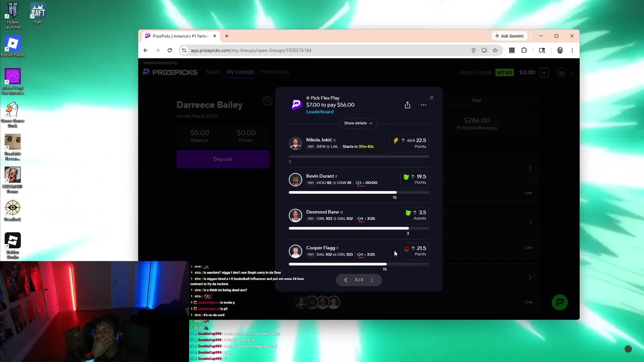Click the Cooper Flagg points progress bar

click(359, 264)
